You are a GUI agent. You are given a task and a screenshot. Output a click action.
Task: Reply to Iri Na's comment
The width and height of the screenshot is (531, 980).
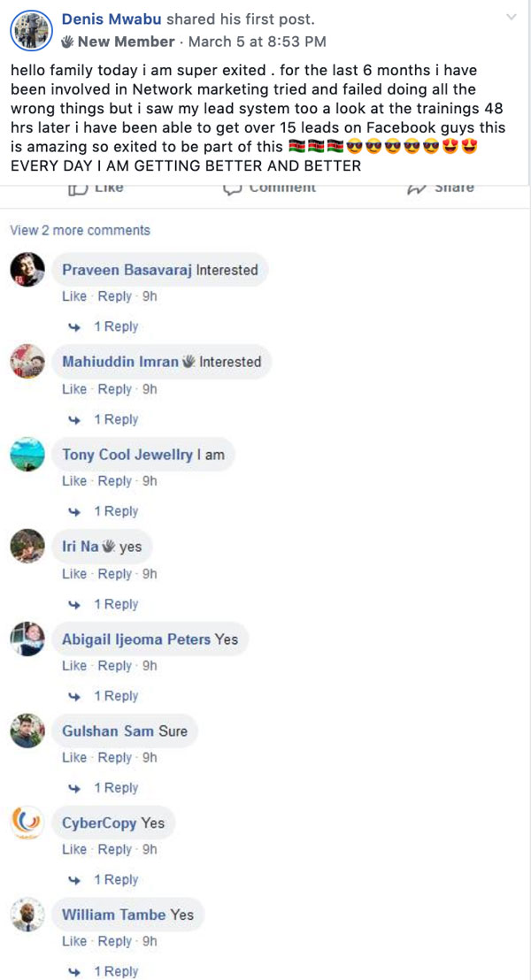pyautogui.click(x=114, y=574)
